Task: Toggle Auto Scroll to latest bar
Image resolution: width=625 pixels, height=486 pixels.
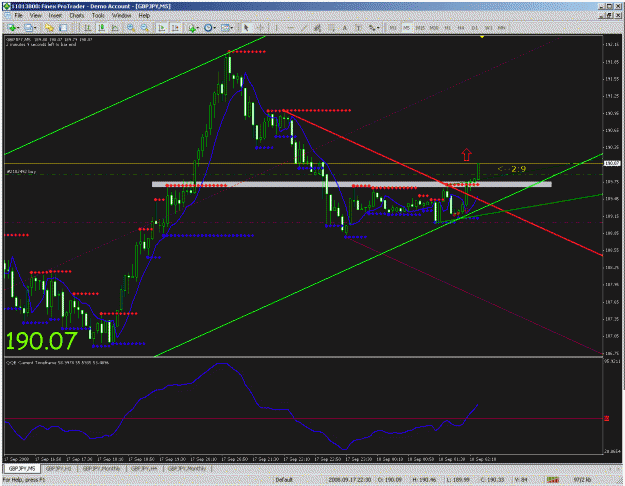Action: point(162,28)
